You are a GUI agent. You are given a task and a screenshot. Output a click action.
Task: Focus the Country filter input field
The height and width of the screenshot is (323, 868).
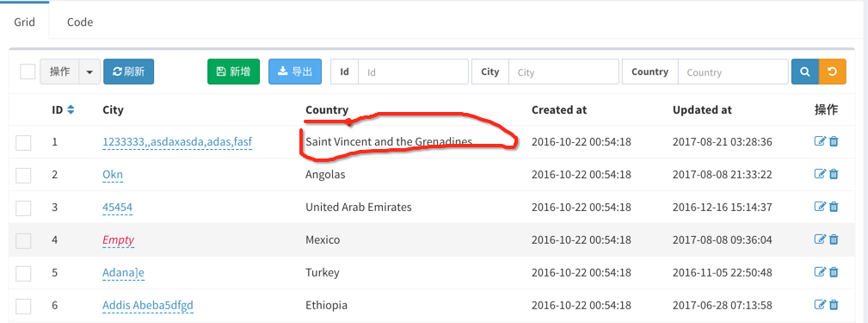click(x=733, y=72)
